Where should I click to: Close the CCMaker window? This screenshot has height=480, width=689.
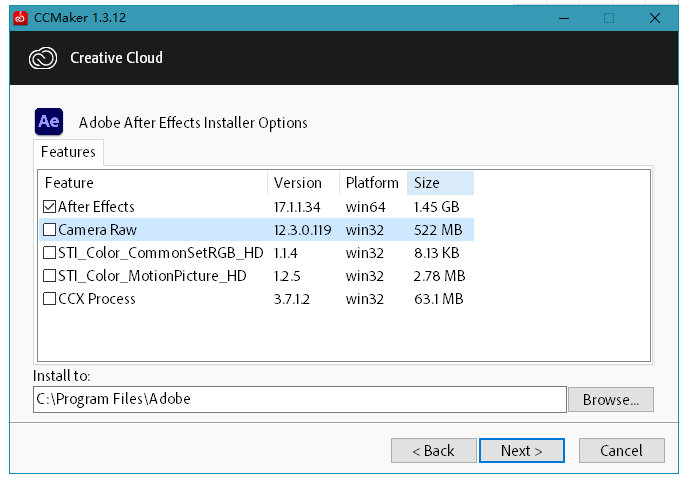[x=655, y=18]
